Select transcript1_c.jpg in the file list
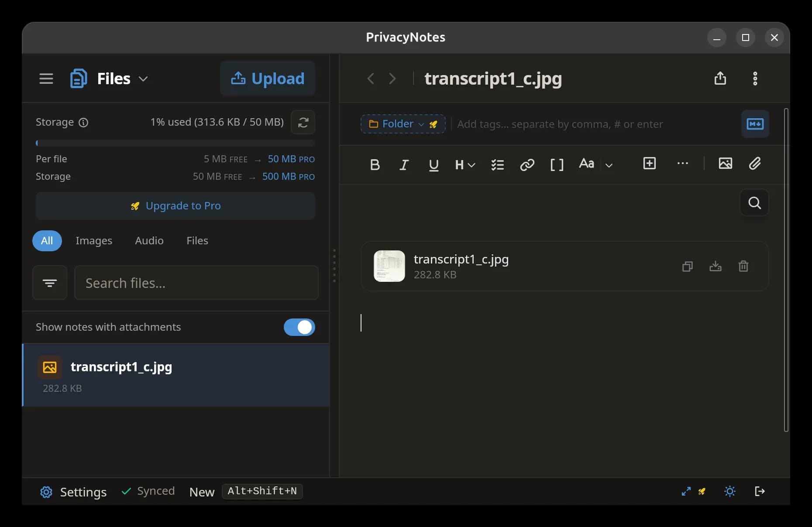The height and width of the screenshot is (527, 812). [x=176, y=375]
